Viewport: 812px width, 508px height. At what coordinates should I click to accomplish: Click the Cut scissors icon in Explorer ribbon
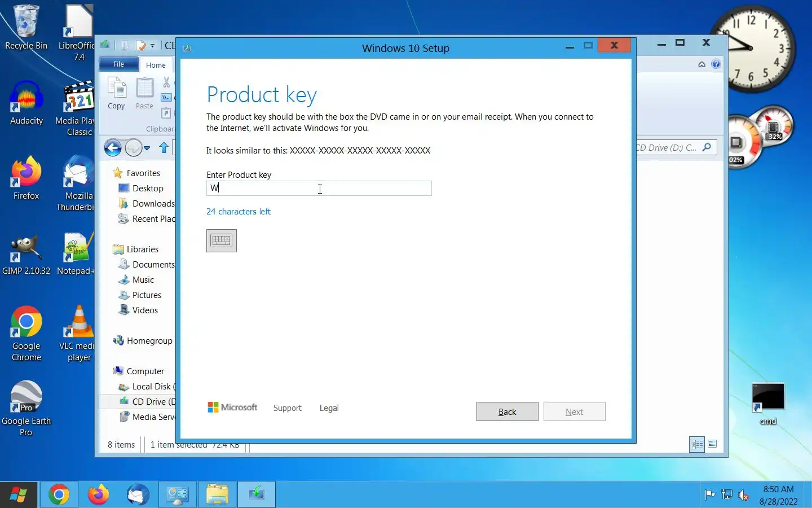[166, 83]
